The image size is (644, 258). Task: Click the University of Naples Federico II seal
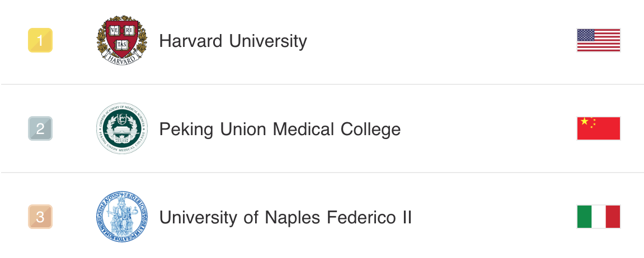(122, 217)
